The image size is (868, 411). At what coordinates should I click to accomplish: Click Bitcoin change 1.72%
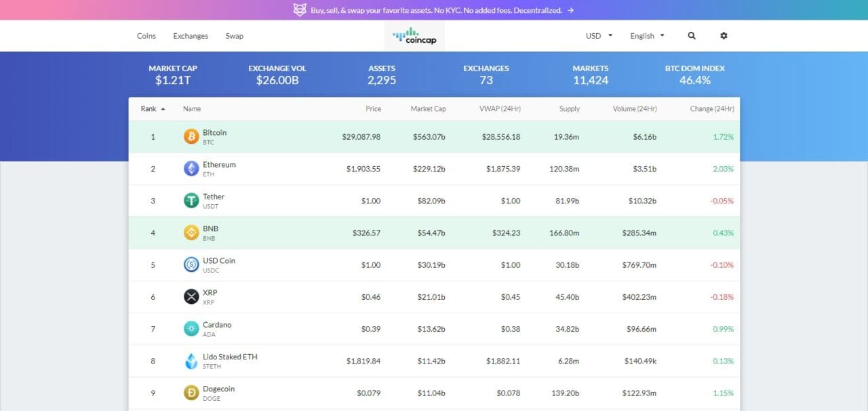[724, 137]
